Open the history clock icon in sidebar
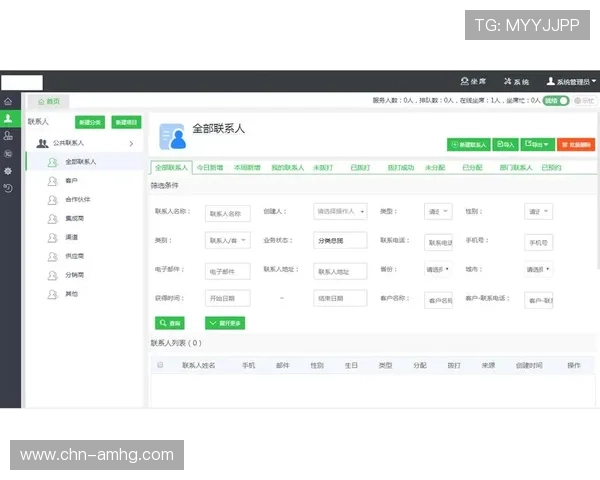 tap(8, 188)
